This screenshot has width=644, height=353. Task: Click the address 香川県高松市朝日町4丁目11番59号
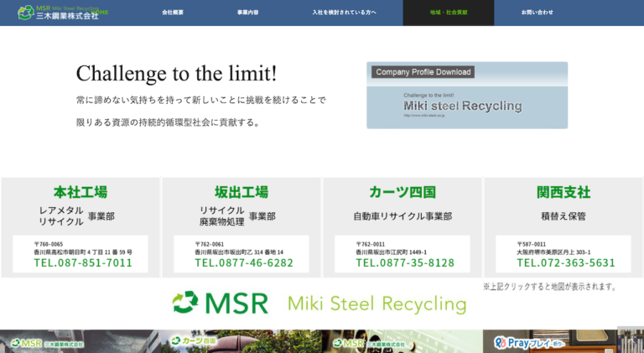coord(83,252)
